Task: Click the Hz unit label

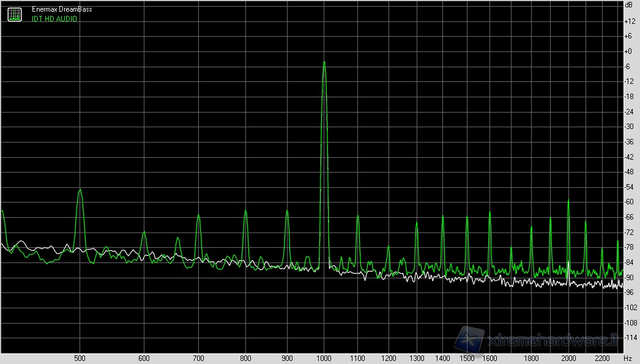Action: [627, 358]
